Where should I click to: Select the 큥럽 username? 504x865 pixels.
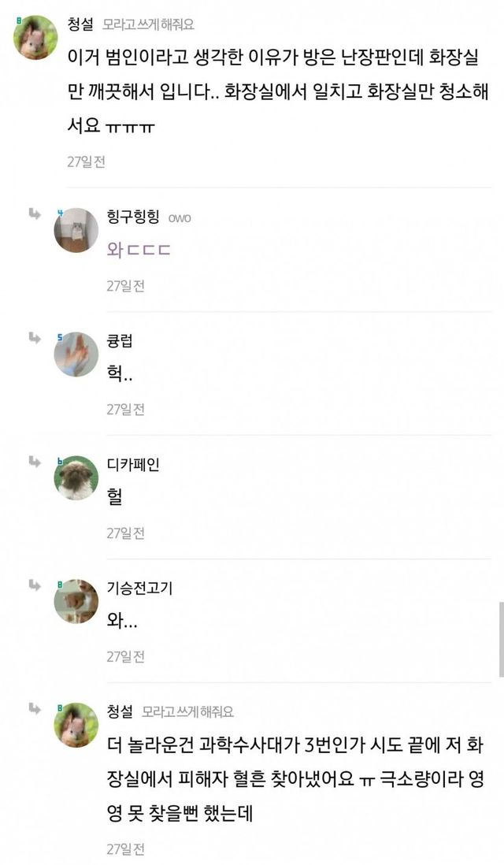(119, 340)
